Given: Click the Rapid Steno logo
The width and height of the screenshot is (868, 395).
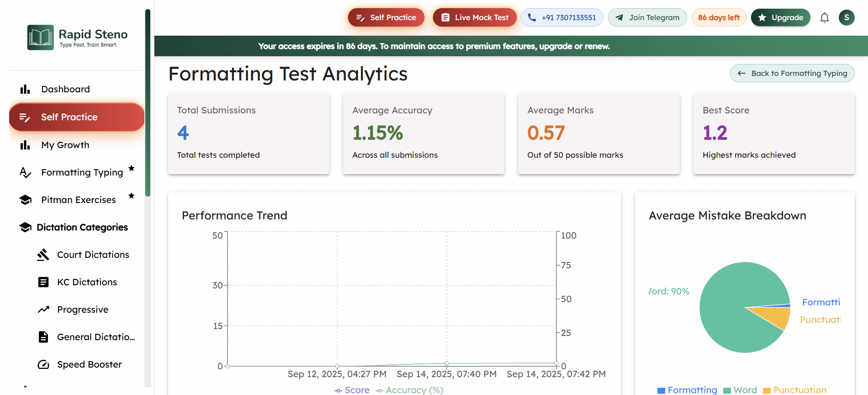Looking at the screenshot, I should click(78, 37).
